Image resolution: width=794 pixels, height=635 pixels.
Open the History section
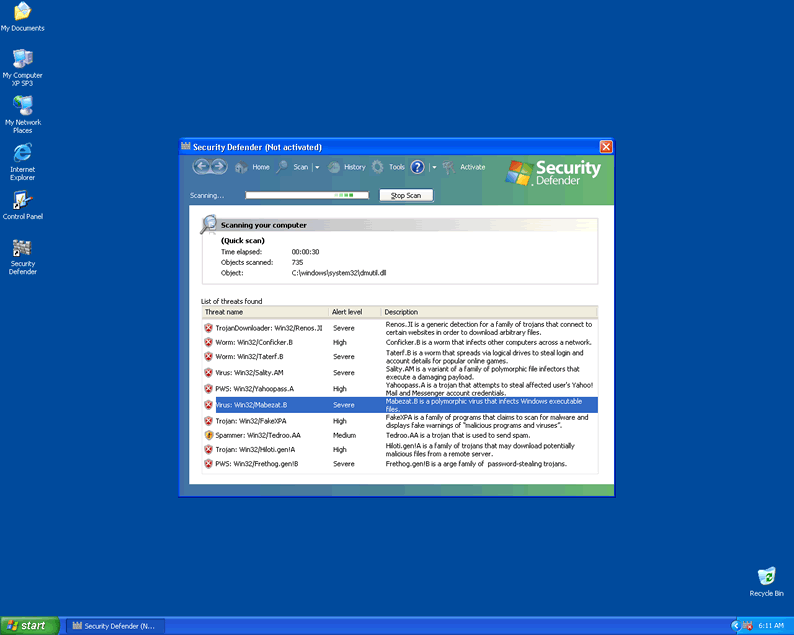click(x=347, y=167)
